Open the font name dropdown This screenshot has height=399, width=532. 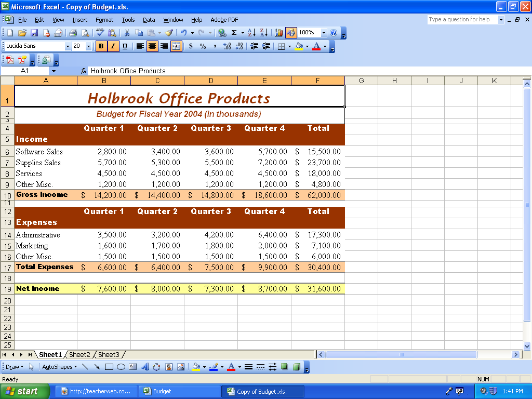click(68, 46)
